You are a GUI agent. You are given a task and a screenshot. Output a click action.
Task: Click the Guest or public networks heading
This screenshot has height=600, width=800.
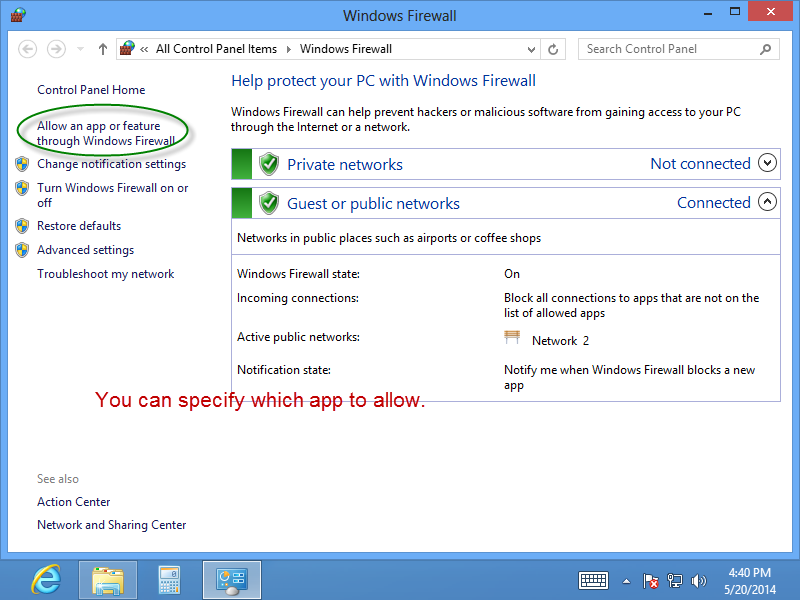point(373,204)
